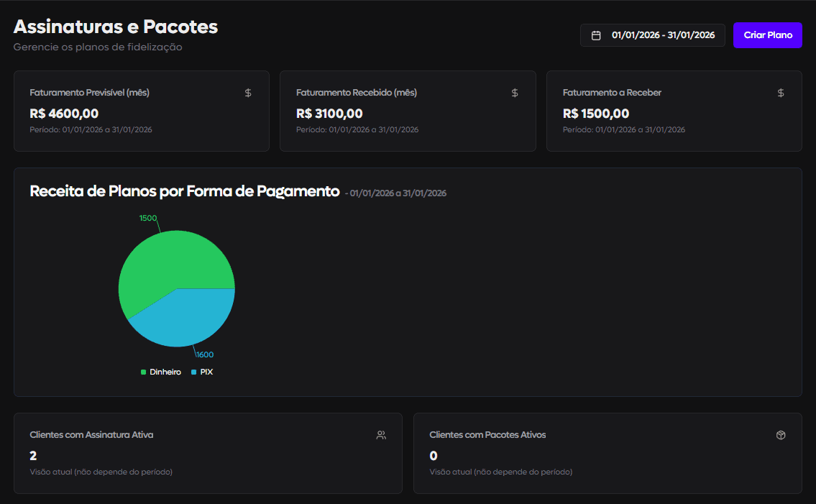Click the R$ 3100,00 value
Viewport: 816px width, 504px height.
329,114
